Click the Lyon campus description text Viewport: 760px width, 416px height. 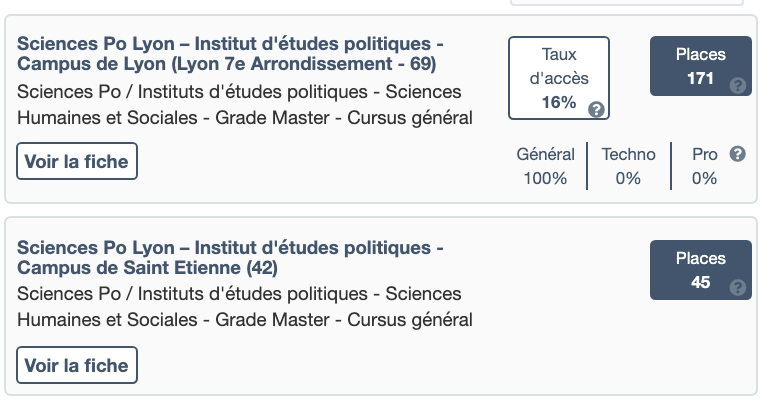pos(245,105)
